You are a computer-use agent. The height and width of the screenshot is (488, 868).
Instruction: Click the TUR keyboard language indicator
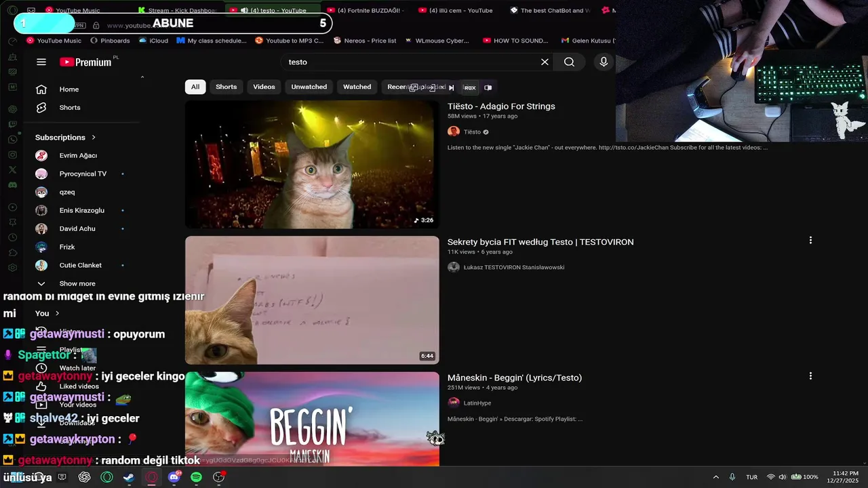(x=752, y=477)
